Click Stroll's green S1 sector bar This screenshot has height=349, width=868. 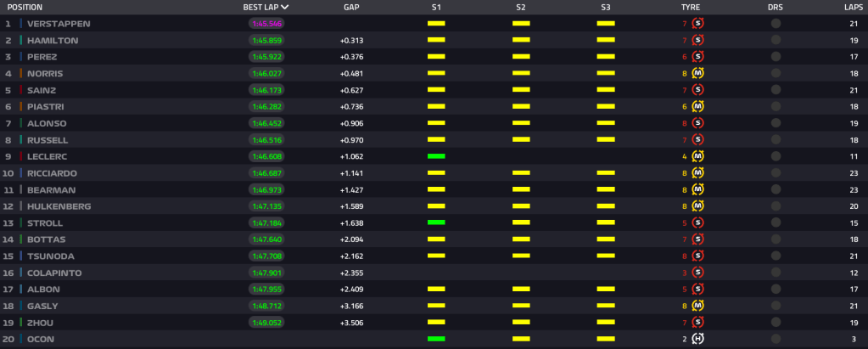(436, 222)
